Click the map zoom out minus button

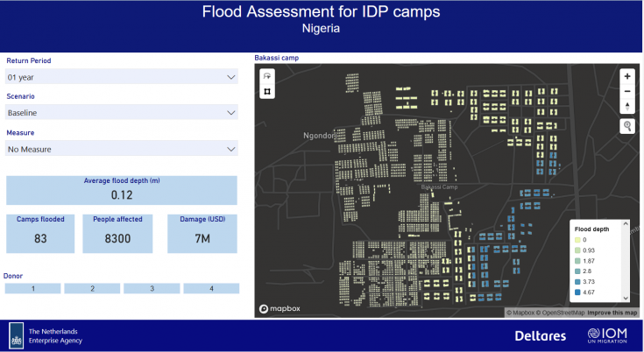click(627, 91)
